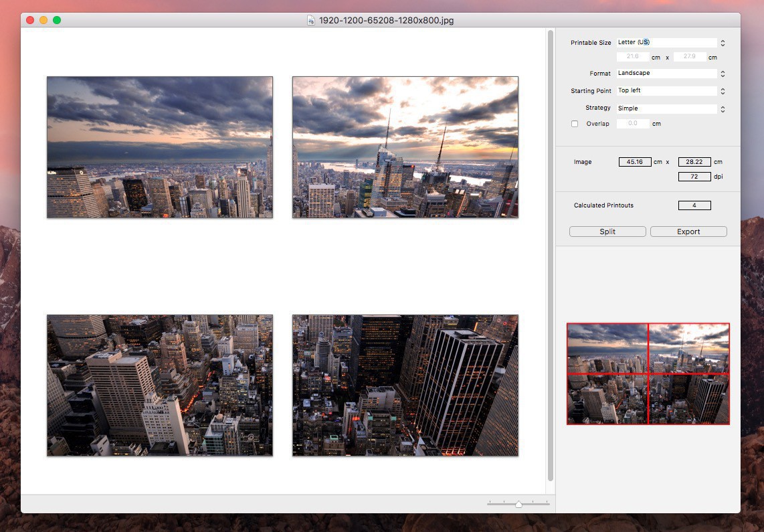Select the top-right sunlit skyline tile
Viewport: 764px width, 532px height.
(x=405, y=147)
